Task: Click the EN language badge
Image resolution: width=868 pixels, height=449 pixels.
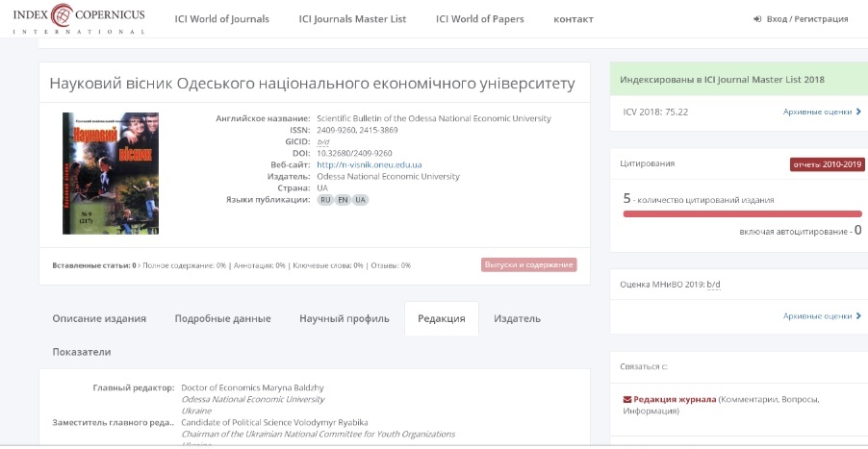Action: pos(343,200)
